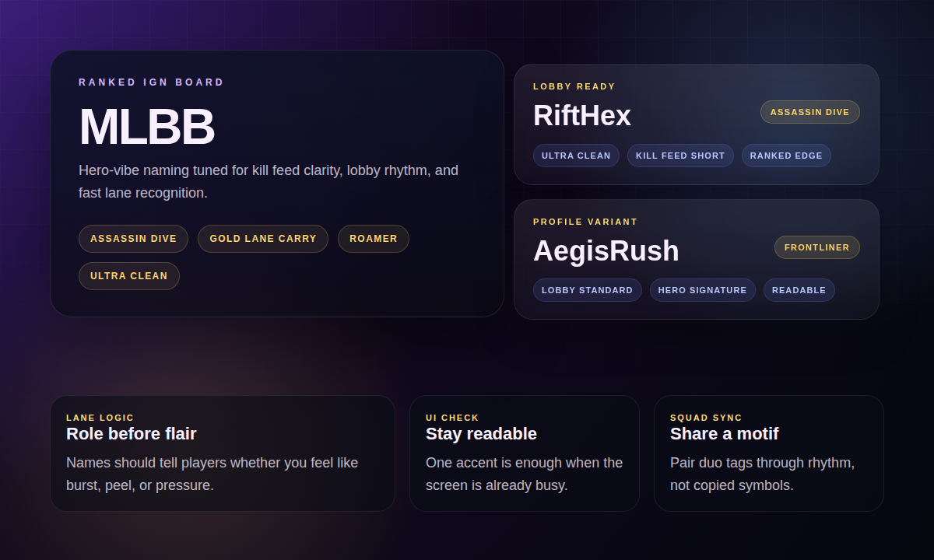Click the GOLD LANE CARRY chip
Screen dimensions: 934x560
pos(263,239)
